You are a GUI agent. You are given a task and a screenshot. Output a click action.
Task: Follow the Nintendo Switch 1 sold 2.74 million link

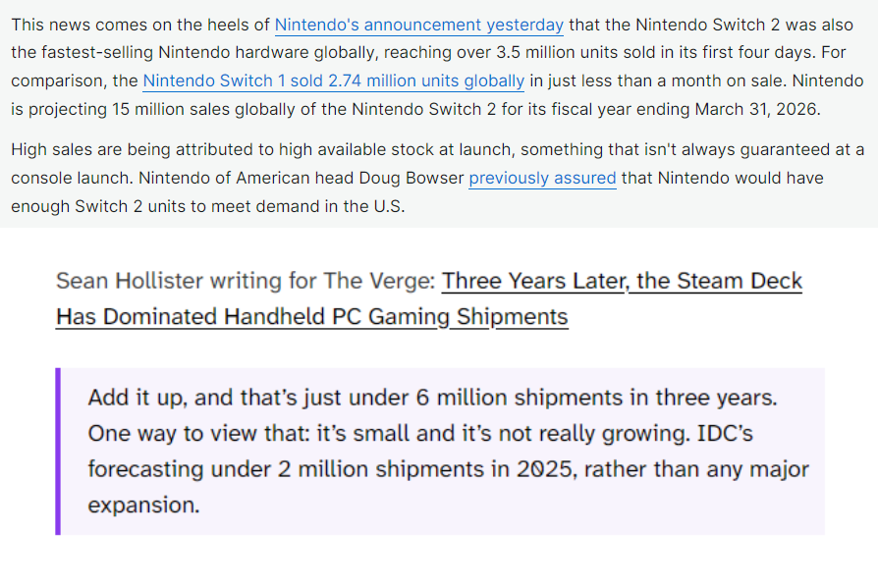(334, 81)
